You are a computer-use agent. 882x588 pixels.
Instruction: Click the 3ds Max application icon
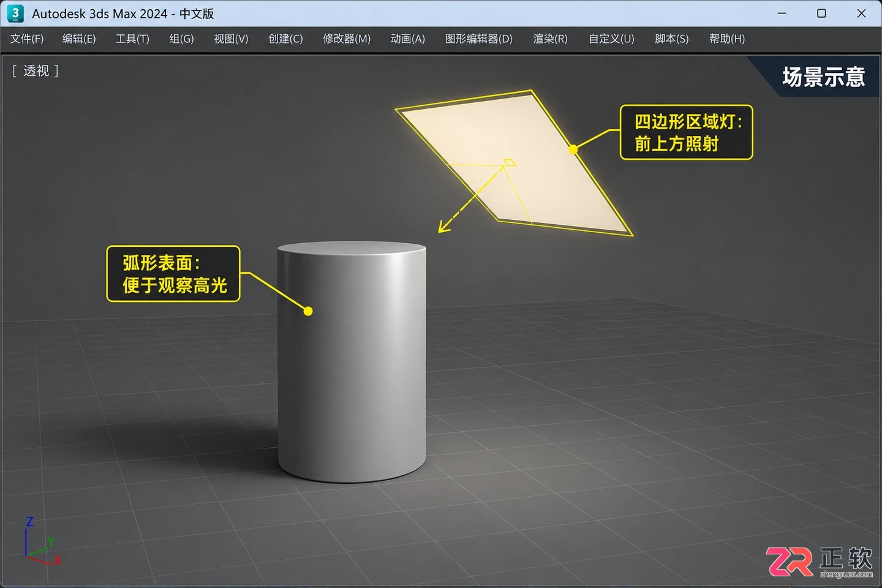[15, 13]
